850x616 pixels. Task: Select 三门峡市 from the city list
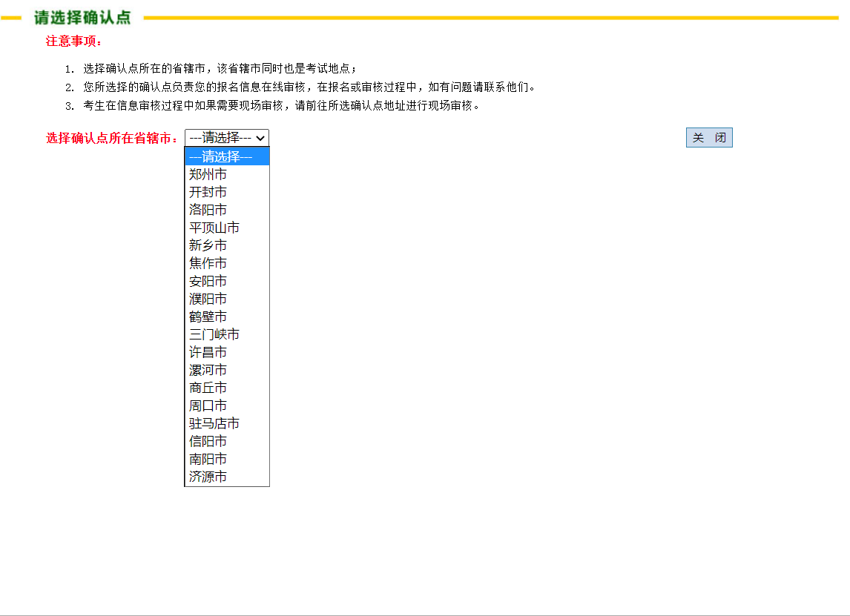214,334
